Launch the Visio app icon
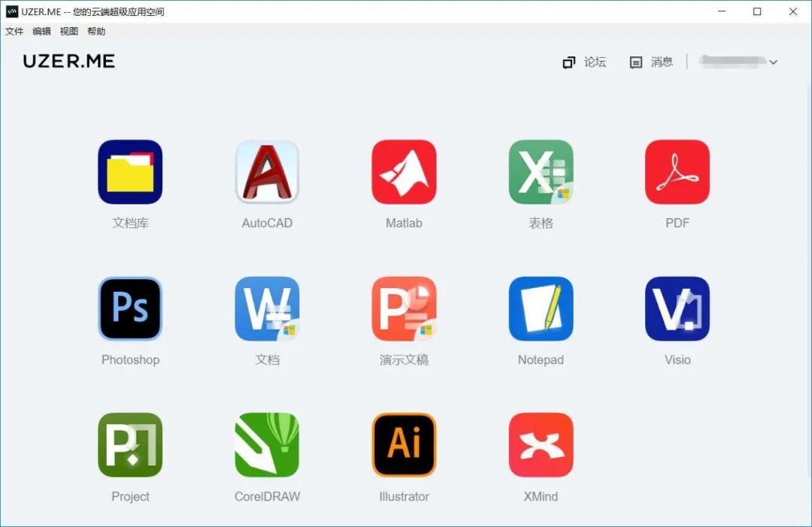The width and height of the screenshot is (812, 527). click(x=677, y=308)
